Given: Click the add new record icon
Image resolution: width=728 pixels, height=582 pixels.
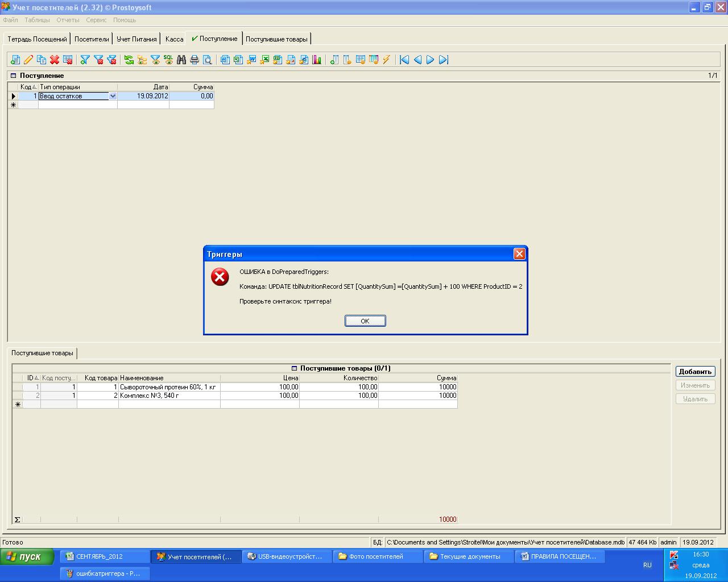Looking at the screenshot, I should 15,60.
